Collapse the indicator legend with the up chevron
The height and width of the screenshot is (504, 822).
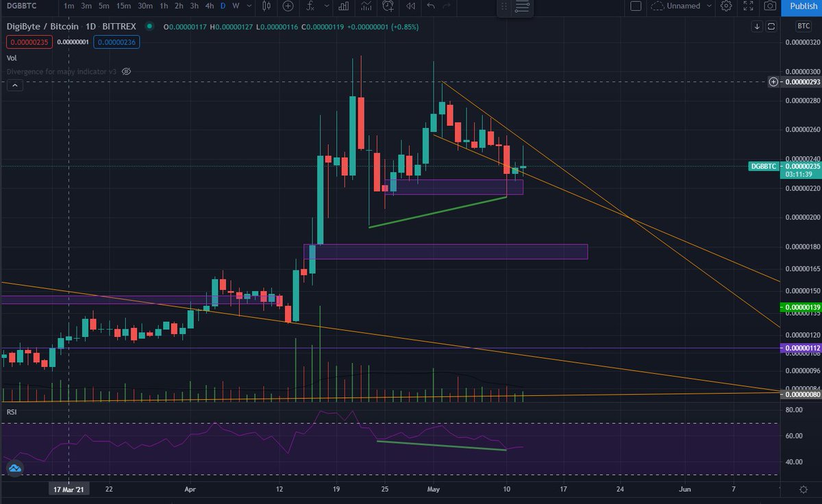point(15,86)
